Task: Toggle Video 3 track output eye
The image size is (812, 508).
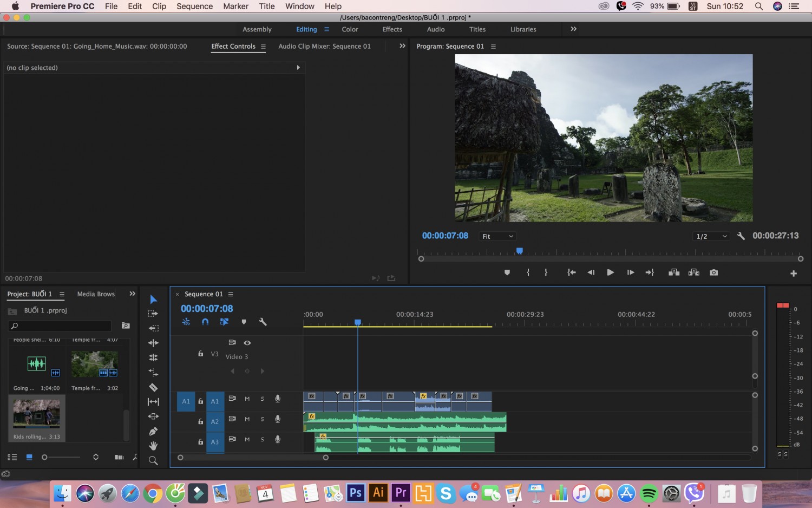Action: click(247, 343)
